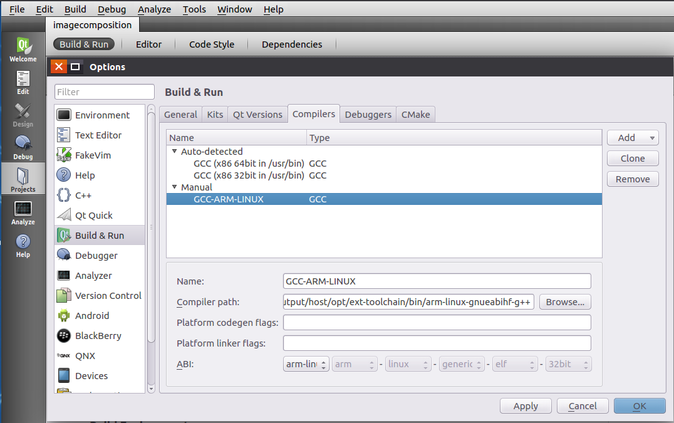674x423 pixels.
Task: Switch to the Qt Versions tab
Action: point(258,115)
